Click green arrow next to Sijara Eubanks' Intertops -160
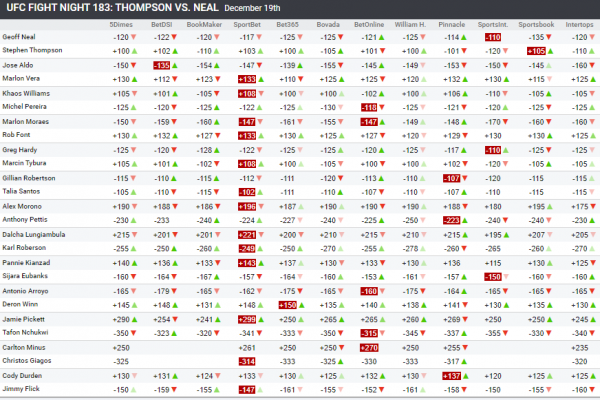600x400 pixels. point(592,277)
